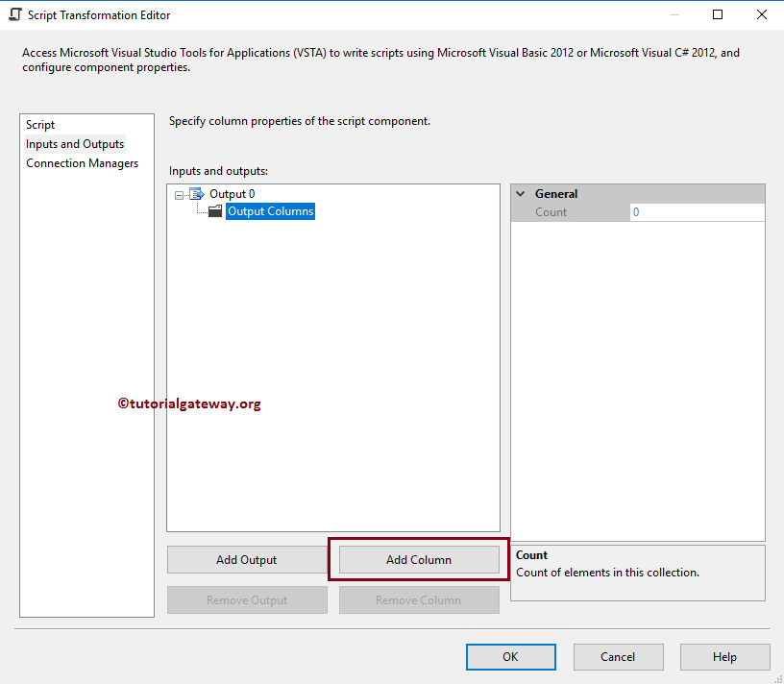Screen dimensions: 784x684
Task: Click the Remove Column button
Action: click(x=419, y=599)
